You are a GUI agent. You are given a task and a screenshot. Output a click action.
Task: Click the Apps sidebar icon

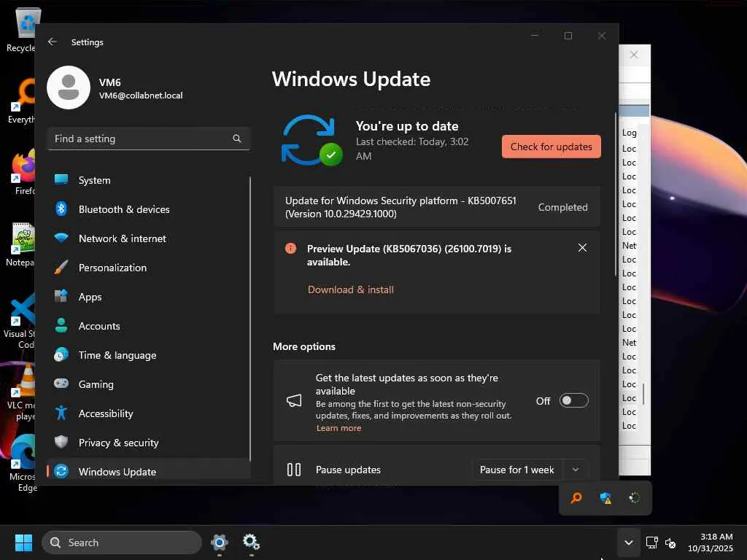click(61, 296)
